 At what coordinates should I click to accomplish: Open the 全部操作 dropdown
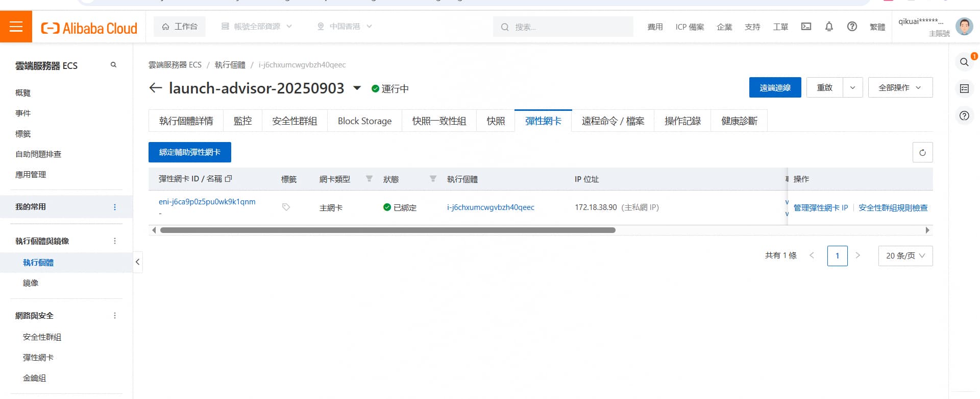(900, 87)
